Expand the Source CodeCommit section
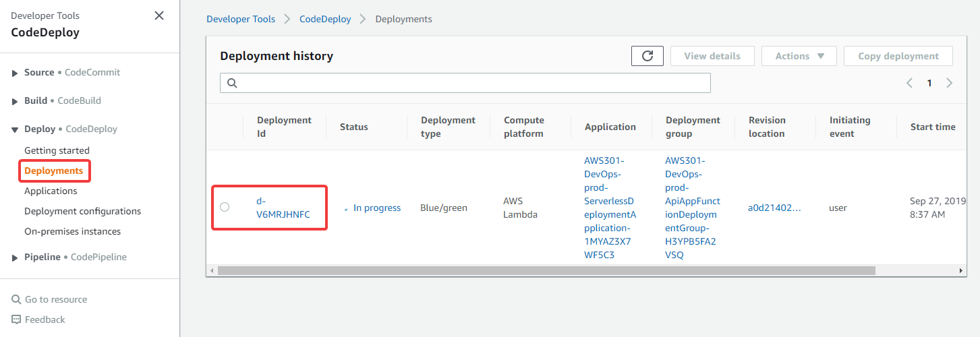980x337 pixels. [x=16, y=73]
